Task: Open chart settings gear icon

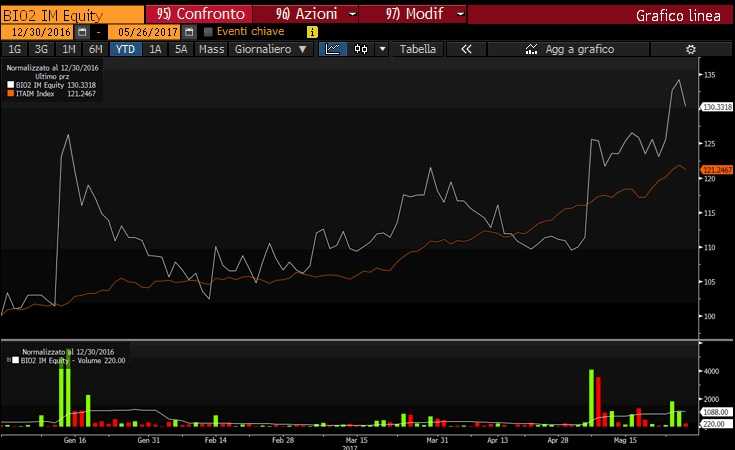Action: [690, 49]
